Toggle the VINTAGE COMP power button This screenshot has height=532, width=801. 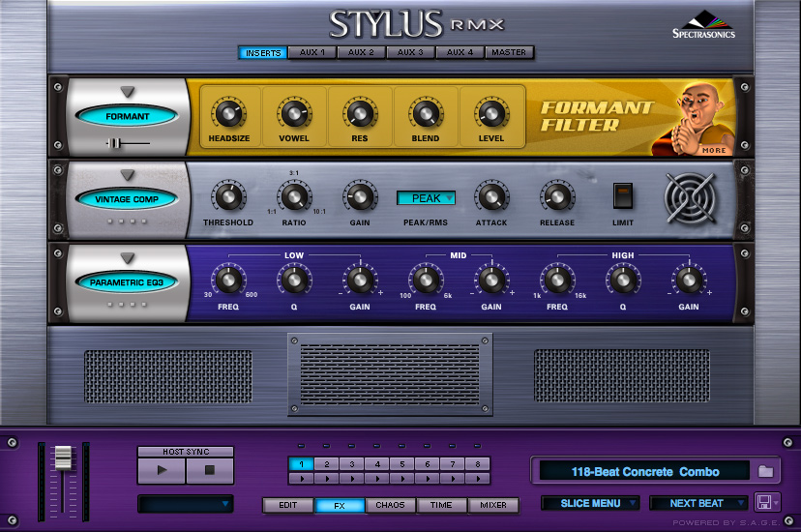[x=127, y=199]
